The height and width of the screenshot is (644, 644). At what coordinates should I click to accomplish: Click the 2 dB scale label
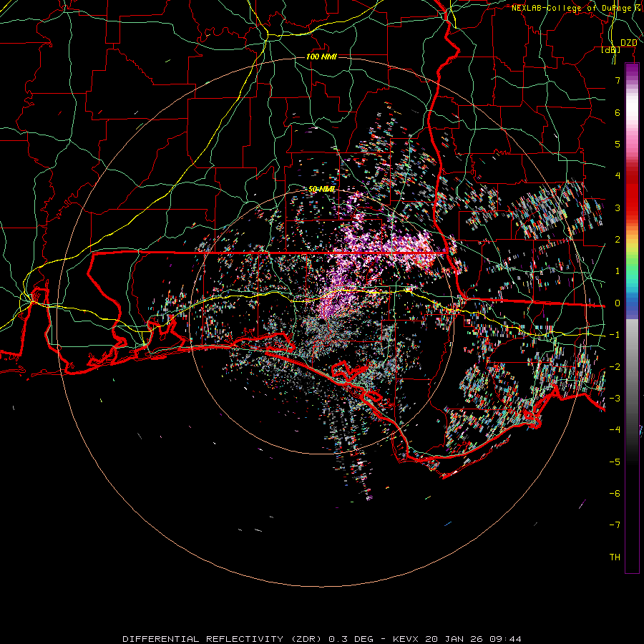click(x=618, y=240)
